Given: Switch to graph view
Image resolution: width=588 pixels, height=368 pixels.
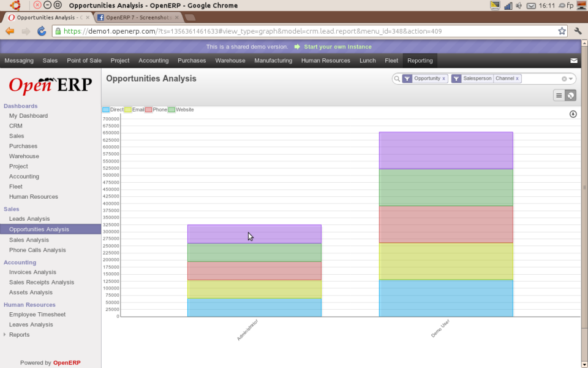Looking at the screenshot, I should 570,96.
